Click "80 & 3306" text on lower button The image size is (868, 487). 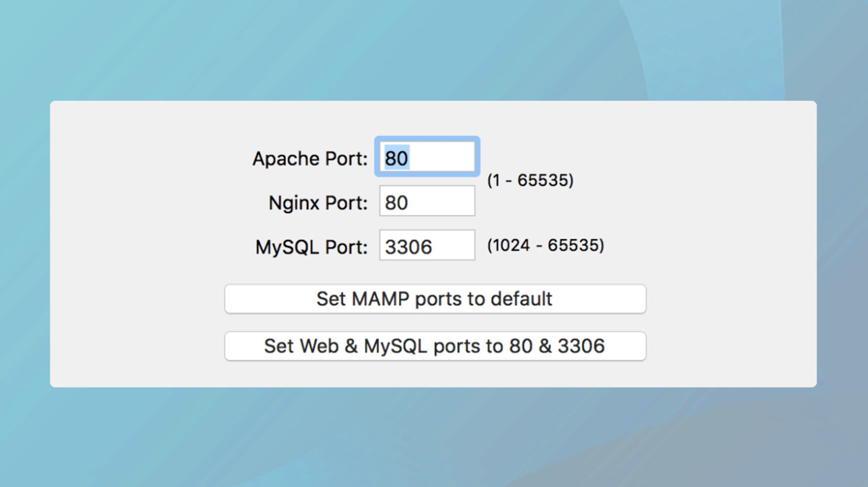557,346
